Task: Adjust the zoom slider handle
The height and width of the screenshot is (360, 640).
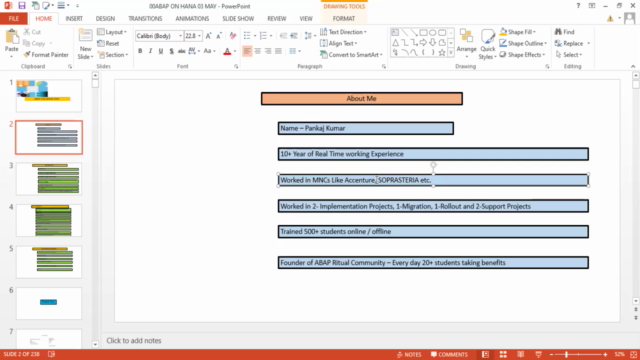Action: pos(567,354)
